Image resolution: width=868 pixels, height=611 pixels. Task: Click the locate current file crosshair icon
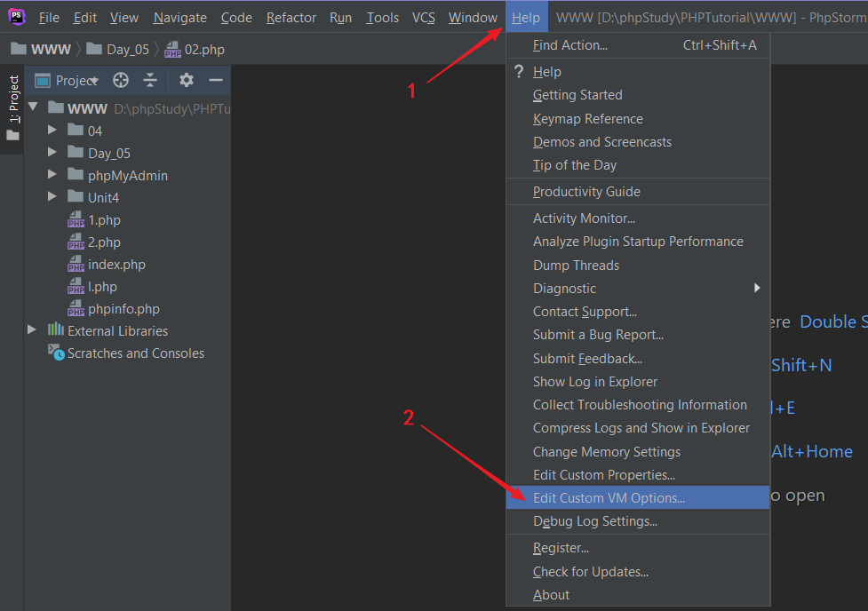121,80
